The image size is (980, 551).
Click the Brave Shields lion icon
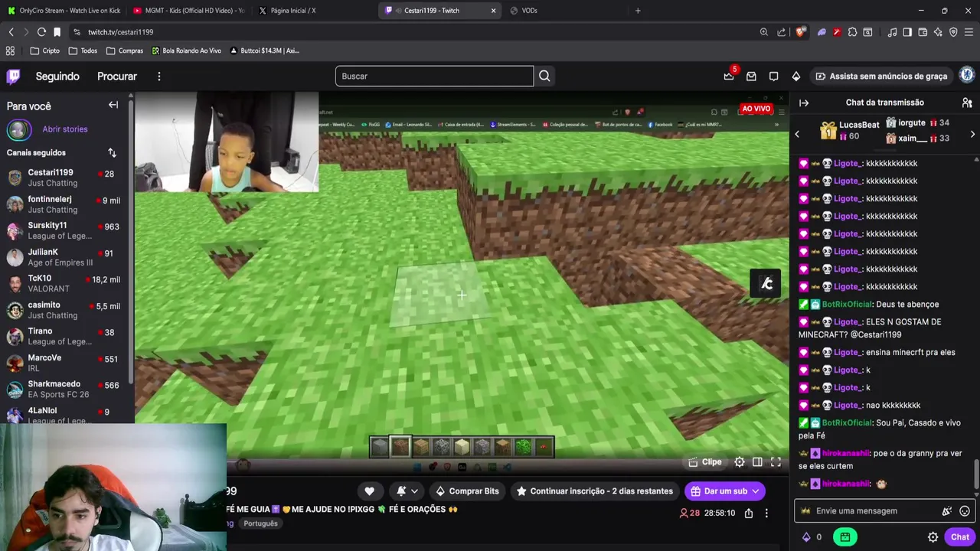pyautogui.click(x=801, y=32)
